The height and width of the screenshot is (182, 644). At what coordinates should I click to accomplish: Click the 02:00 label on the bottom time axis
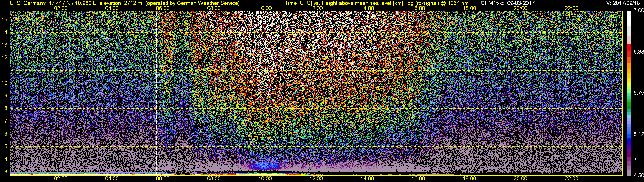pyautogui.click(x=61, y=179)
